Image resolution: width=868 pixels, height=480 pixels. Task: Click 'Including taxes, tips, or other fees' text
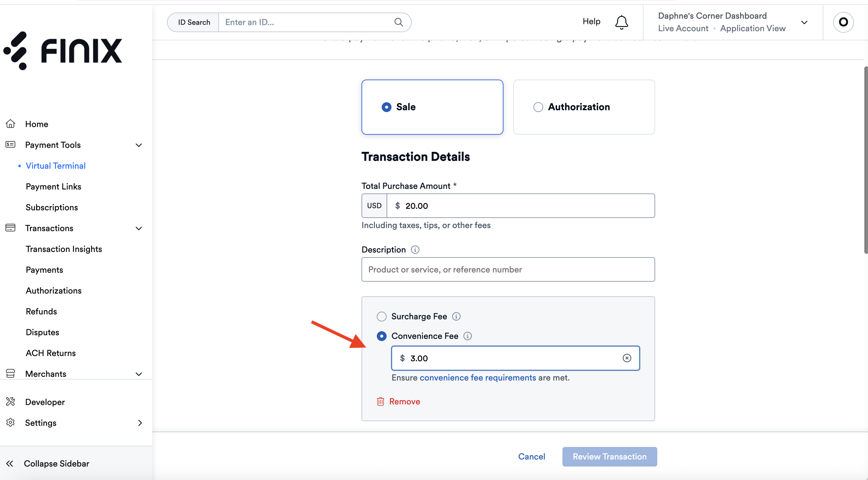point(425,225)
